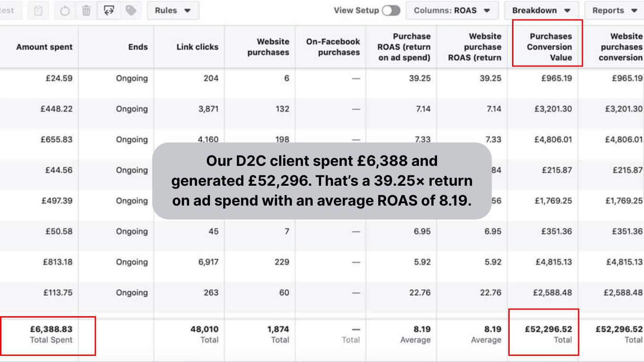
Task: Expand the Columns: ROAS dropdown
Action: point(452,10)
